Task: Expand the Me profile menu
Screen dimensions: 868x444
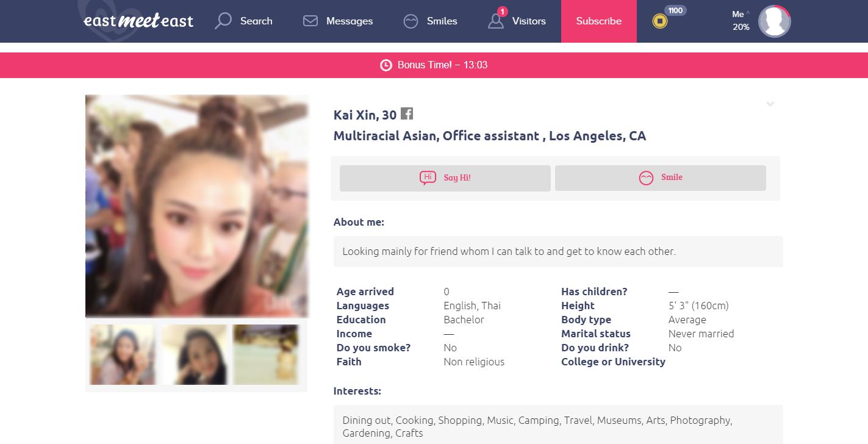Action: (741, 14)
